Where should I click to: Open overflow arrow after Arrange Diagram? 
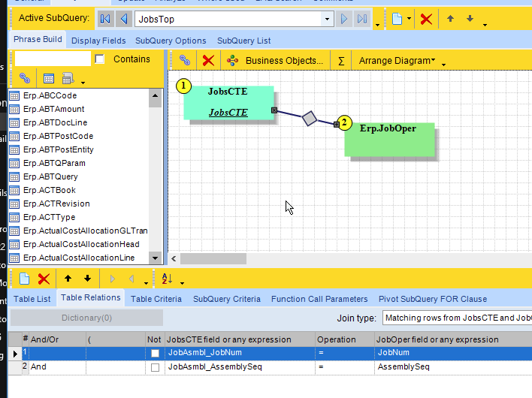[443, 65]
